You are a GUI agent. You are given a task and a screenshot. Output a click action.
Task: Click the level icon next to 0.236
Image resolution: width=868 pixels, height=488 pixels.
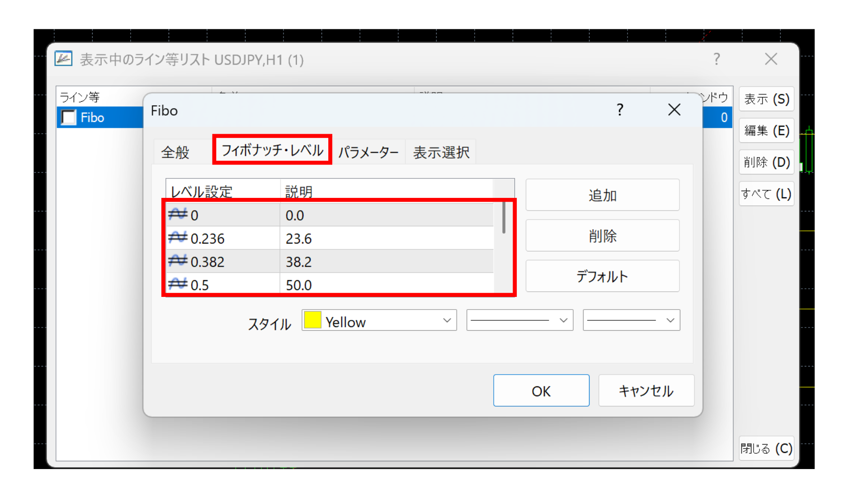pos(178,238)
